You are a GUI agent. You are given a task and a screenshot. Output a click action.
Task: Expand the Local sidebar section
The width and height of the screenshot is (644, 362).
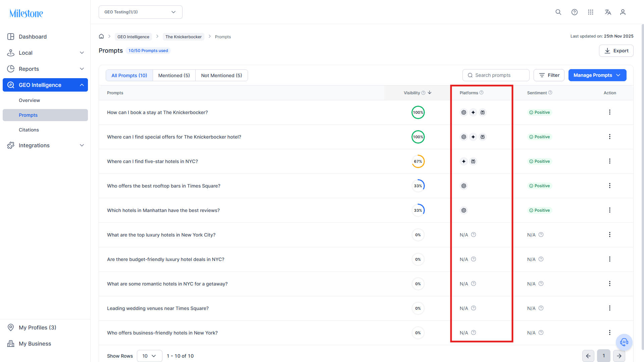45,53
